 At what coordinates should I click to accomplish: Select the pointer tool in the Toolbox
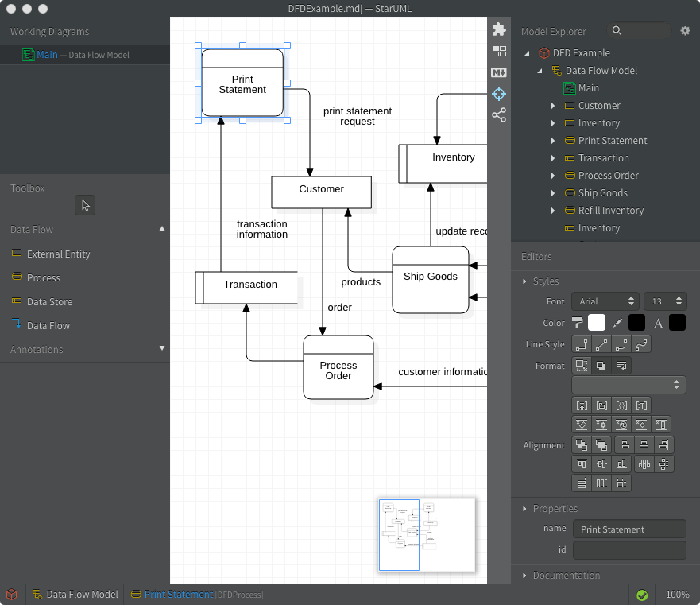coord(85,205)
